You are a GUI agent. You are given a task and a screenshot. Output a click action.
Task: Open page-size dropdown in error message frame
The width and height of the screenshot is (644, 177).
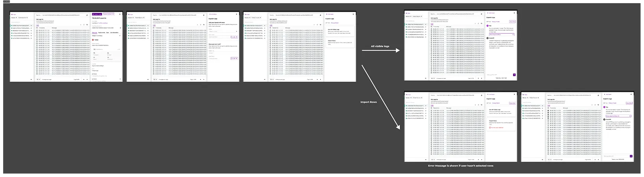tap(433, 160)
